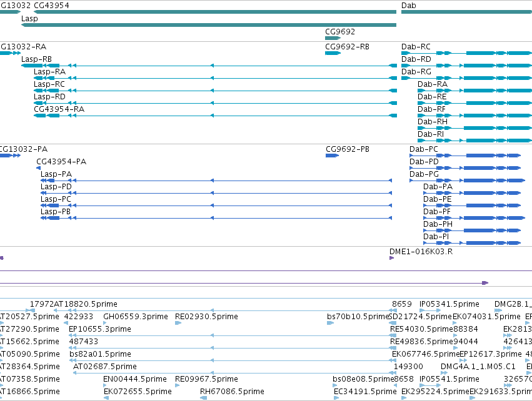Image resolution: width=532 pixels, height=401 pixels.
Task: Select the Lasp-PB protein label
Action: click(x=56, y=212)
